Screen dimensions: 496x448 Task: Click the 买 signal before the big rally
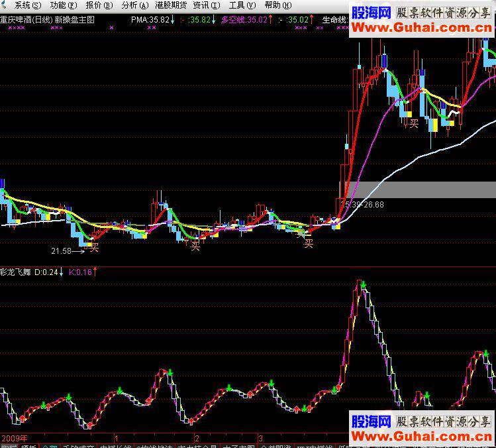pos(309,243)
